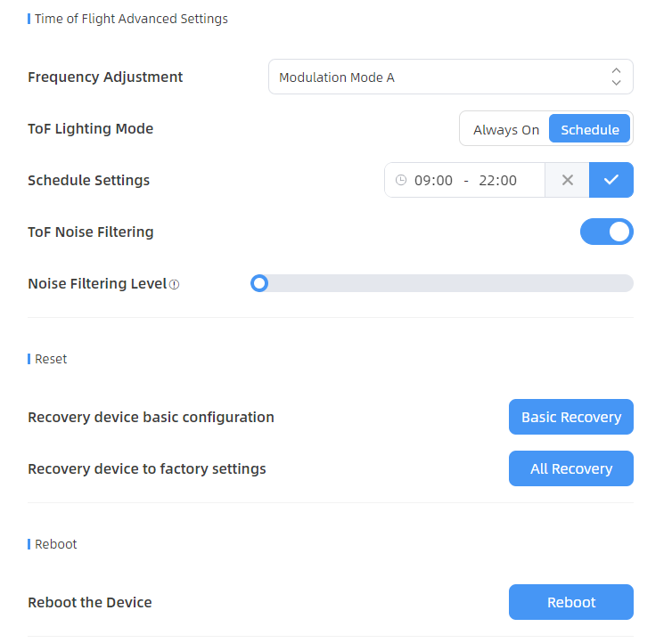This screenshot has width=672, height=643.
Task: Click the up/down chevrons in Frequency Adjustment
Action: [616, 77]
